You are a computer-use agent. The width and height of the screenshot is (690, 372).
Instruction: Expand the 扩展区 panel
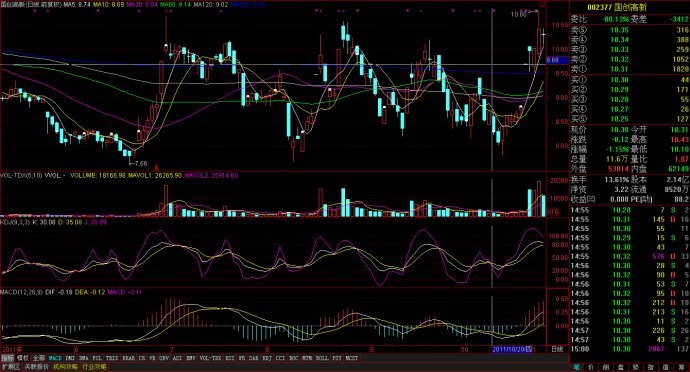(11, 367)
